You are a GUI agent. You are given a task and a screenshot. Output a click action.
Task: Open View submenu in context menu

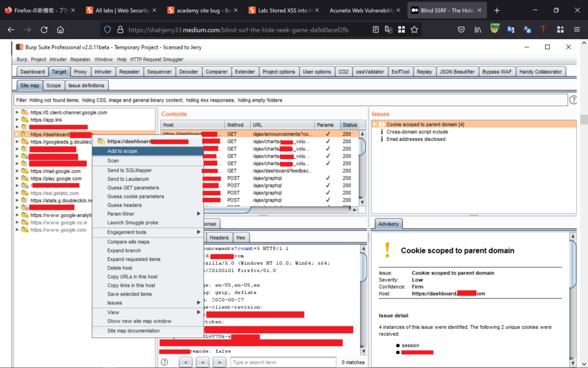(x=148, y=312)
